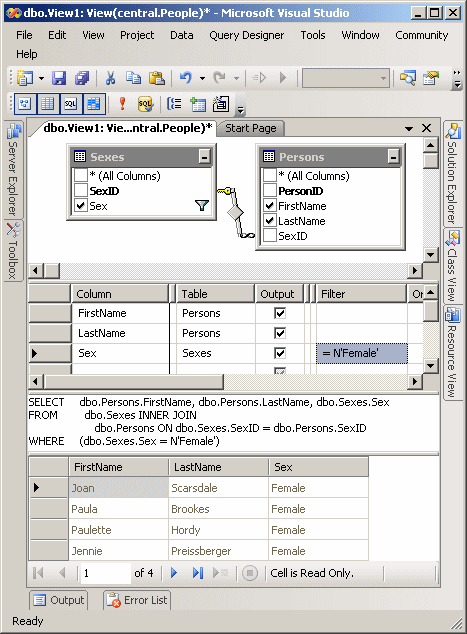Collapse the Sexes table window
The height and width of the screenshot is (634, 467).
tap(205, 156)
